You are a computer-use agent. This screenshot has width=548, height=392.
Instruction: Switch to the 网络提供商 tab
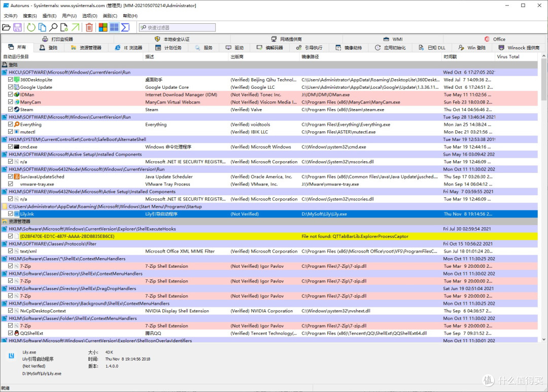click(287, 39)
